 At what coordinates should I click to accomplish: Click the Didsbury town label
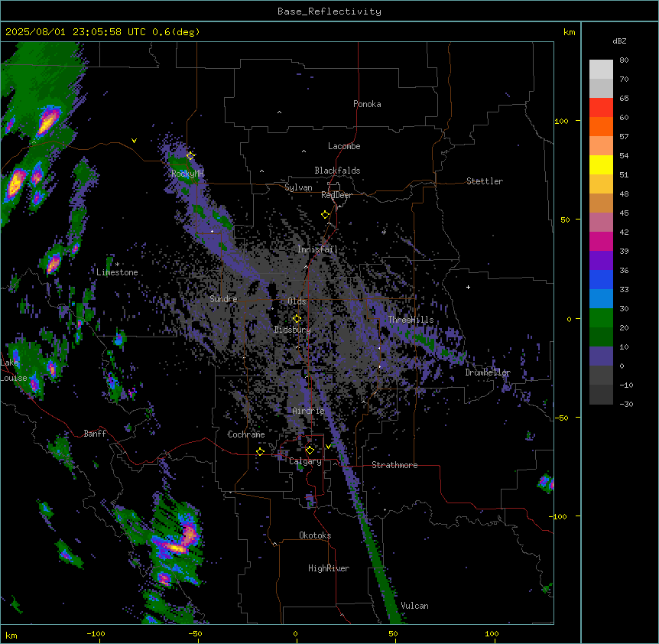(x=292, y=330)
